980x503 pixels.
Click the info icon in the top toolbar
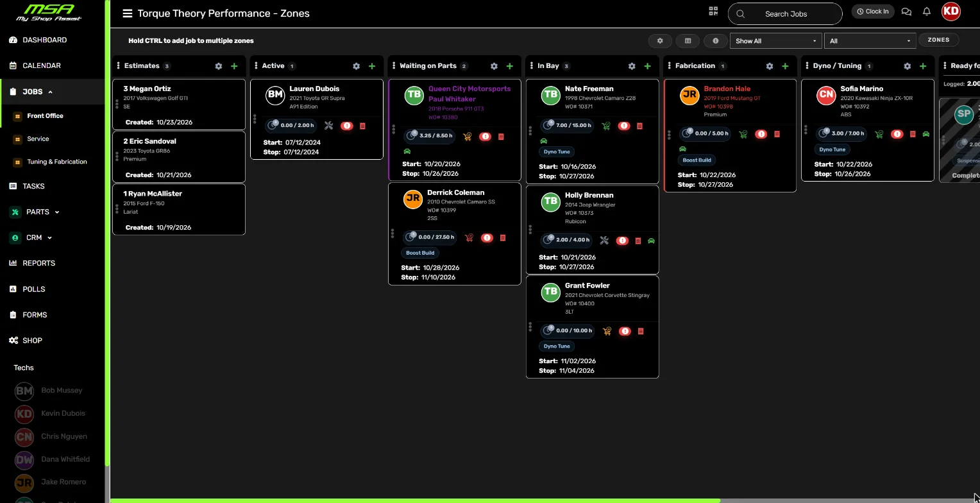716,40
